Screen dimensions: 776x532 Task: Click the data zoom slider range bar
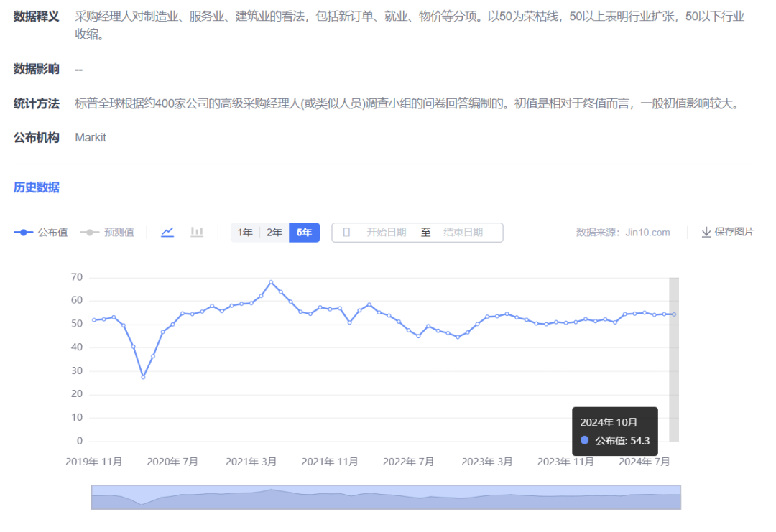click(x=386, y=497)
